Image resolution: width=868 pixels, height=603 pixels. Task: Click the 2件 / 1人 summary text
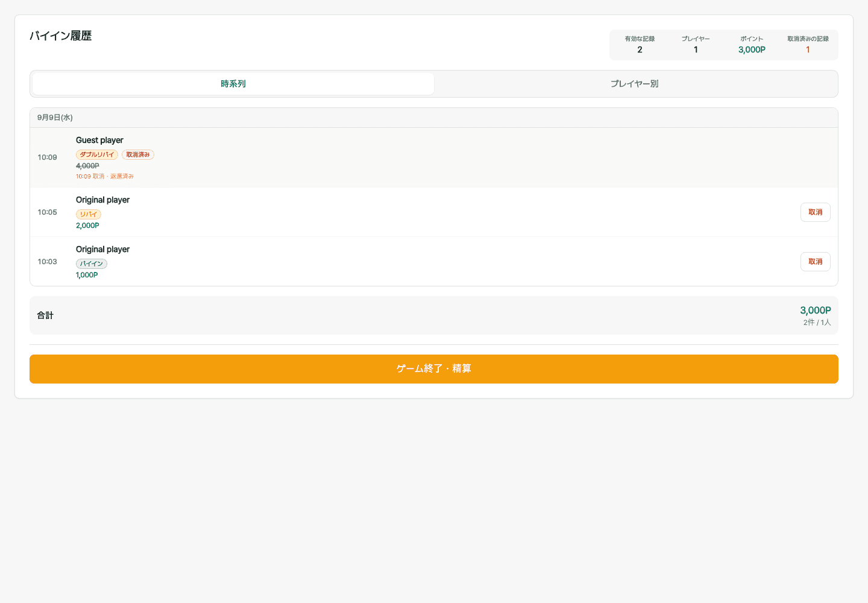(x=817, y=323)
